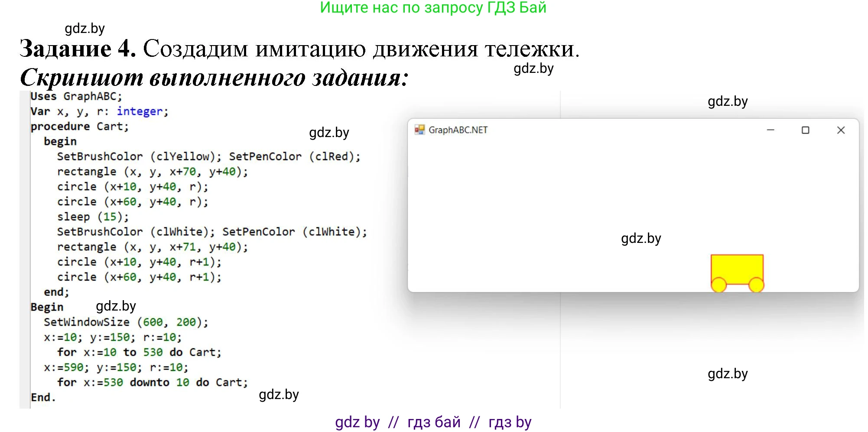Click the purple "gdz by // гдз бай" footer link
This screenshot has height=432, width=868.
point(433,422)
